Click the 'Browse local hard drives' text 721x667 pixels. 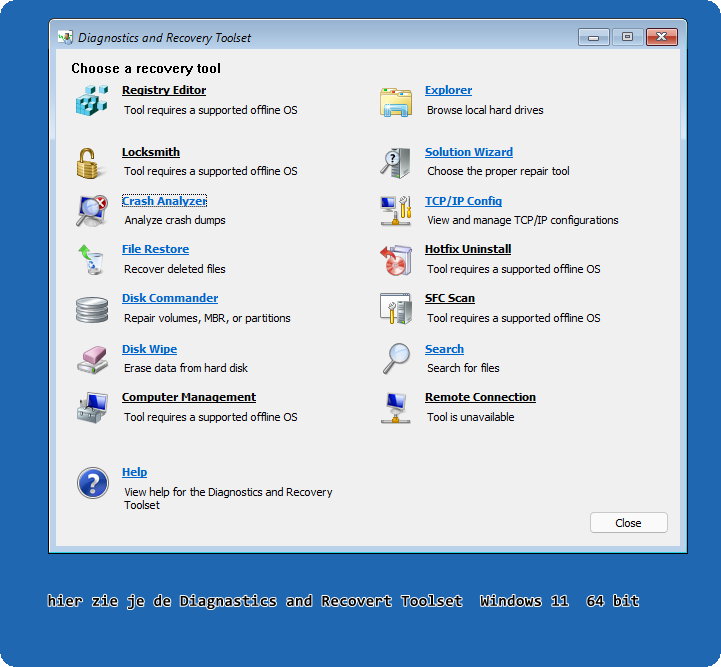485,110
